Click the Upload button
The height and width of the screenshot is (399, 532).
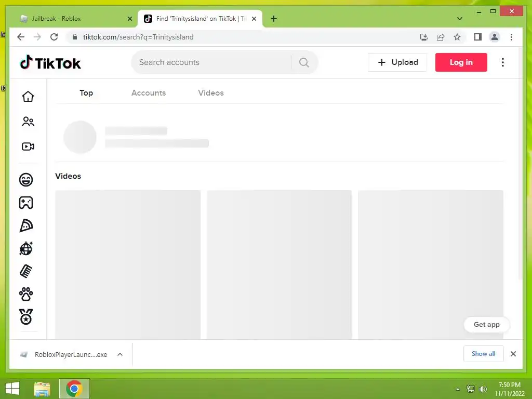(397, 62)
